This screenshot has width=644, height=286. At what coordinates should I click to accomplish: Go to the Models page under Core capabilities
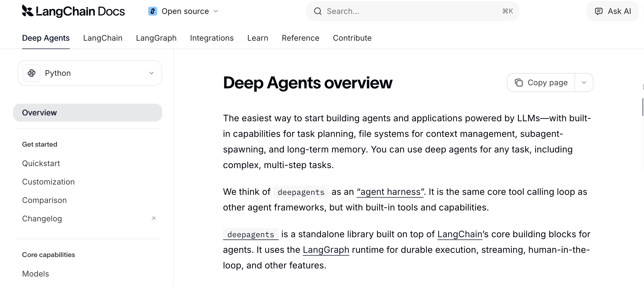tap(35, 274)
